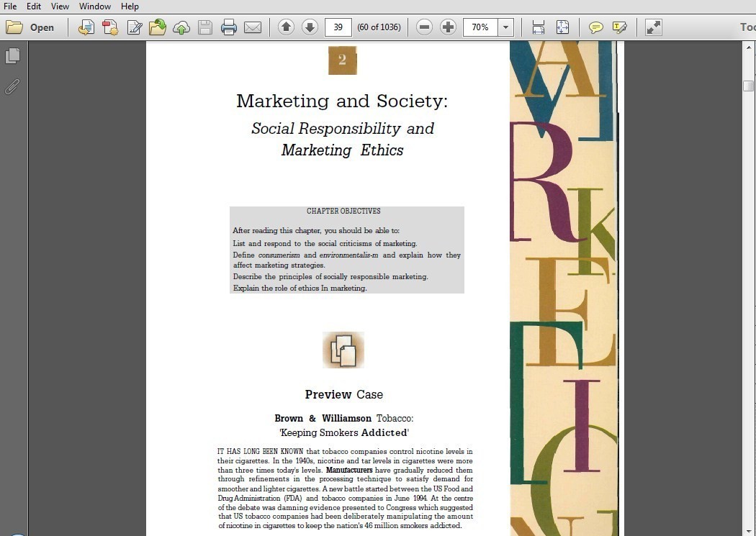The width and height of the screenshot is (756, 536).
Task: Click the zoom in plus button
Action: [x=448, y=27]
